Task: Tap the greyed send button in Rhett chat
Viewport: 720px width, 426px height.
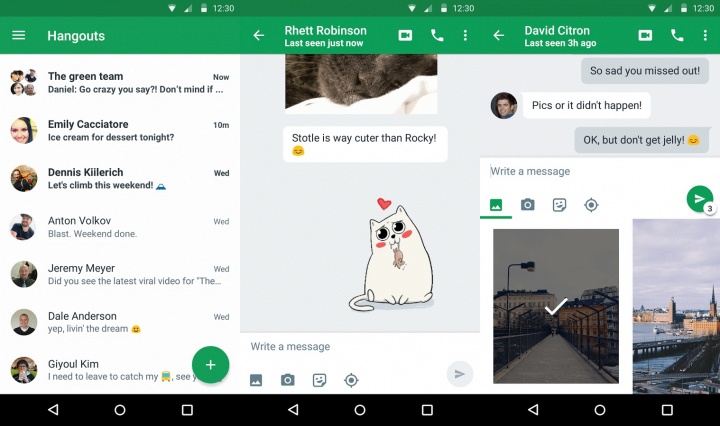Action: (x=460, y=374)
